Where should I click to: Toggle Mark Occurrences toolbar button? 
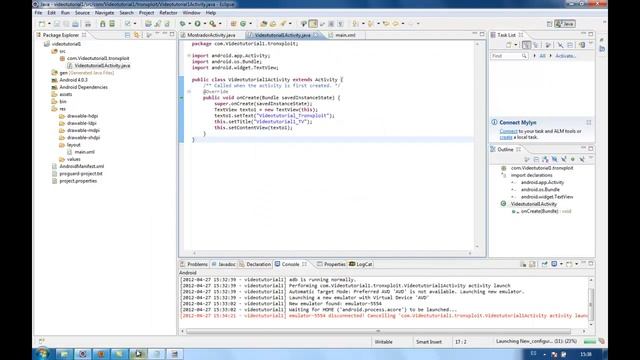point(313,24)
